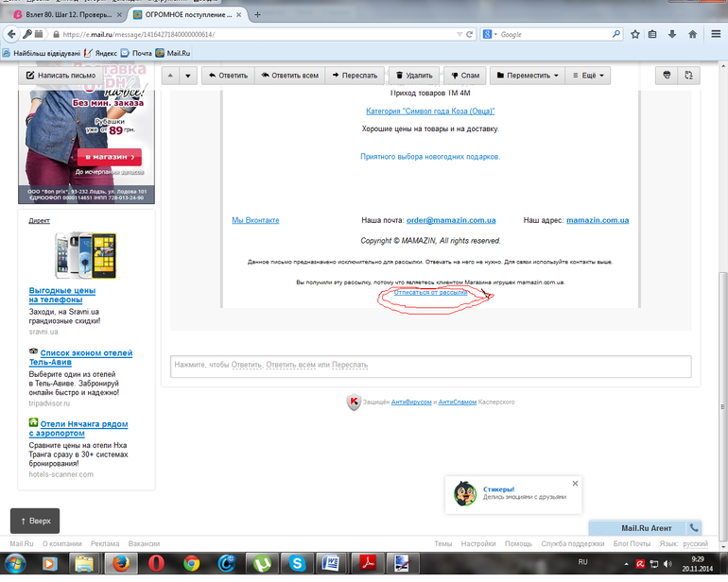Image resolution: width=728 pixels, height=582 pixels.
Task: Expand the Переместить dropdown
Action: point(527,76)
